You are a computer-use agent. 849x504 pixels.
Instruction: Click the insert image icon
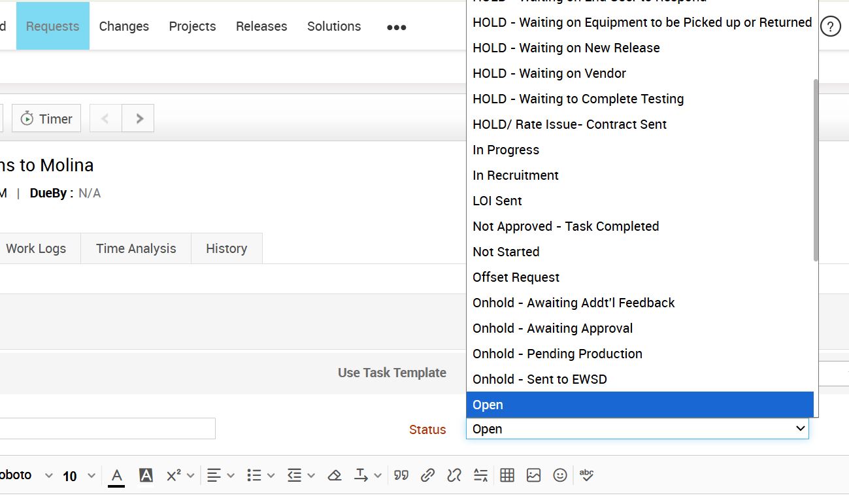(533, 476)
